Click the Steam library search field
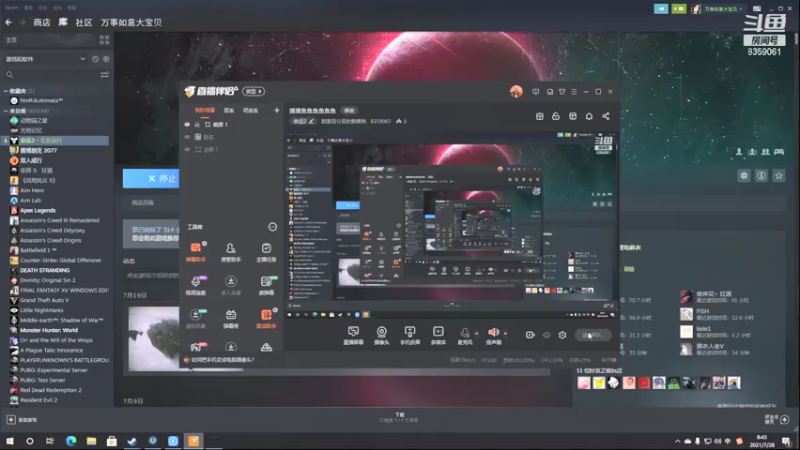 click(51, 75)
